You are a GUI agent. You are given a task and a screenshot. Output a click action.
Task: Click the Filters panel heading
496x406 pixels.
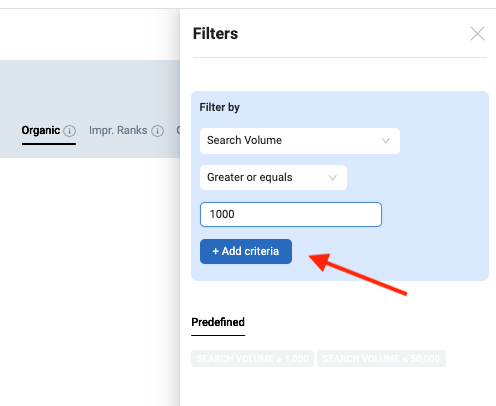215,34
